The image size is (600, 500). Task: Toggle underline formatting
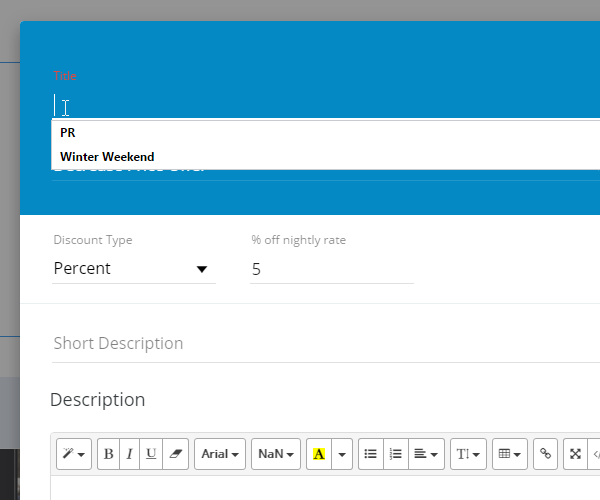tap(151, 454)
